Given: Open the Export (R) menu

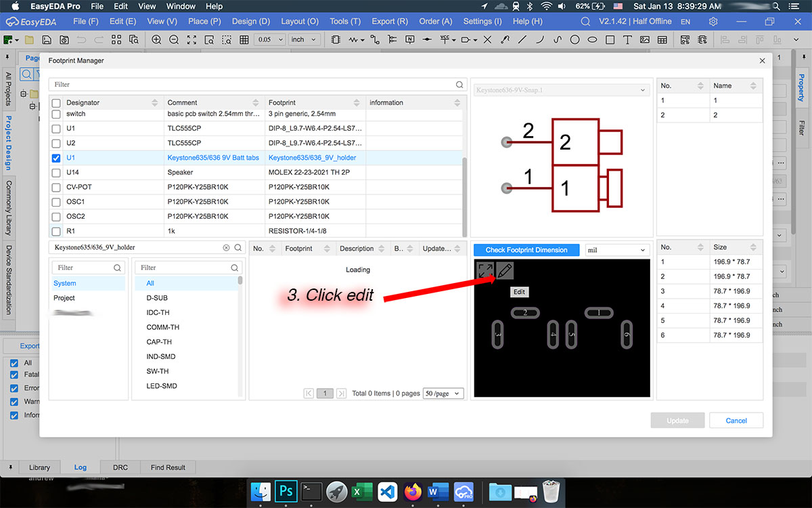Looking at the screenshot, I should (390, 22).
